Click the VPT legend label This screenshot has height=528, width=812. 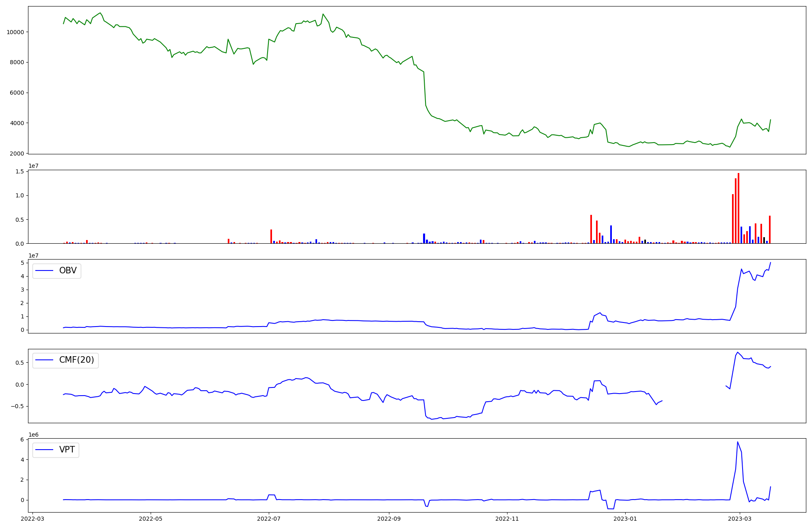tap(67, 450)
